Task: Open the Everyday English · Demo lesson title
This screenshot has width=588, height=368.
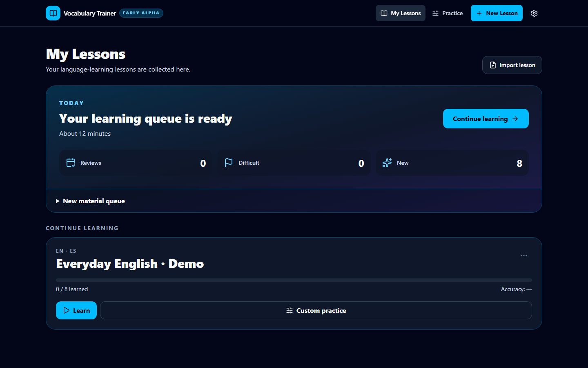Action: coord(130,264)
